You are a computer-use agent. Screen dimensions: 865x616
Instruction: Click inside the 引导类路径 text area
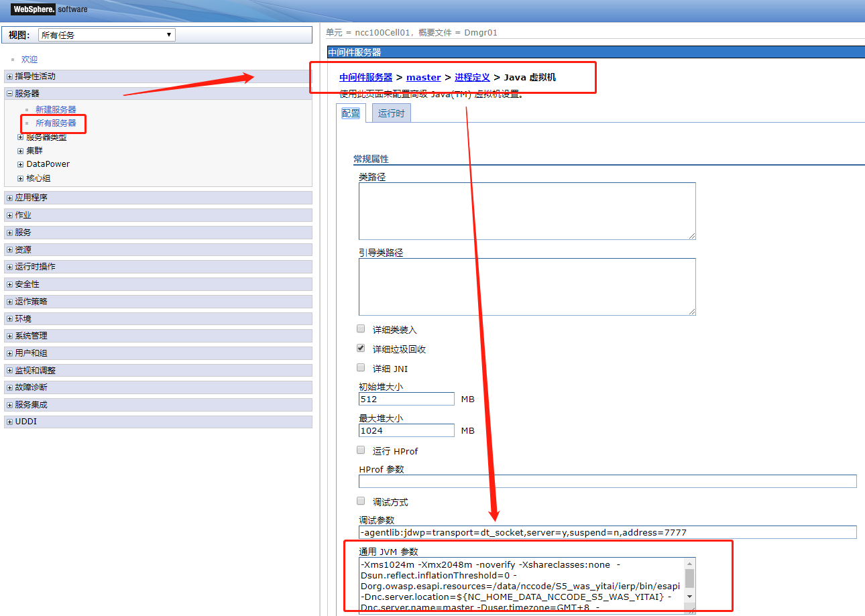pyautogui.click(x=527, y=287)
